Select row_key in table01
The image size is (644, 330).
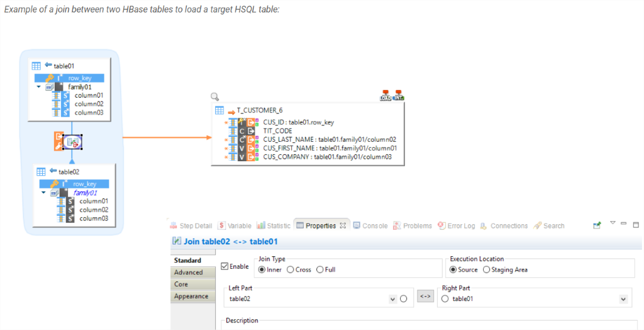(69, 77)
